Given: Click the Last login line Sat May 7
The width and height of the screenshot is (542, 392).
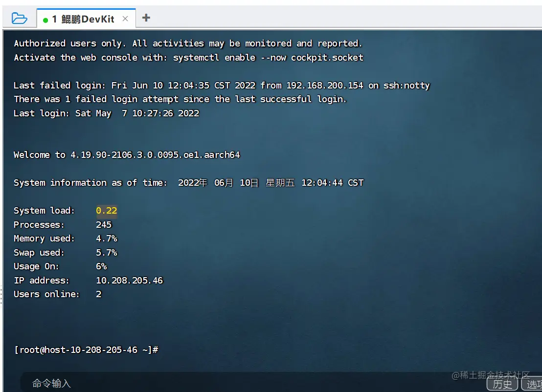Looking at the screenshot, I should click(x=107, y=113).
